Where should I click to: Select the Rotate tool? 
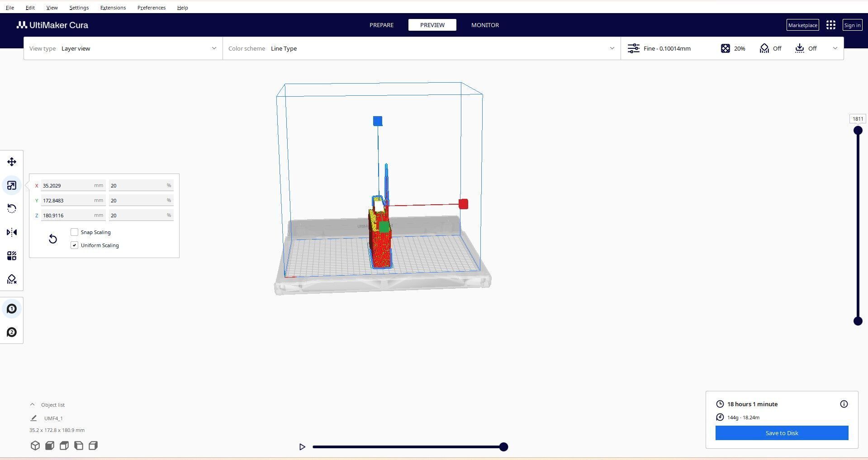tap(12, 209)
